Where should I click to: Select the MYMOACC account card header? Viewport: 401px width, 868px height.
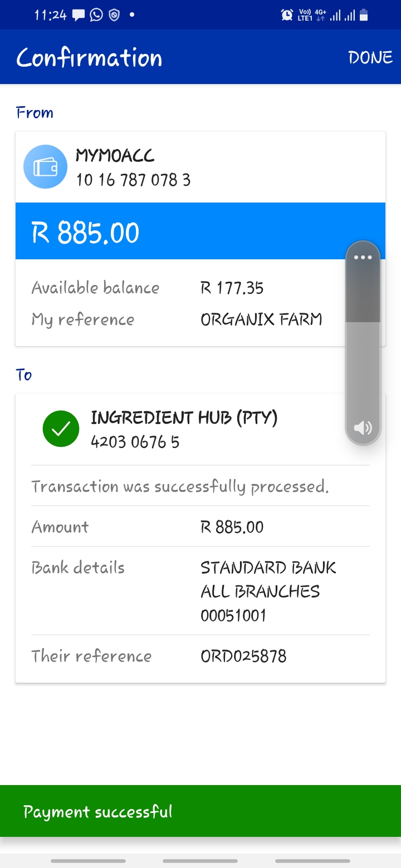pyautogui.click(x=200, y=167)
